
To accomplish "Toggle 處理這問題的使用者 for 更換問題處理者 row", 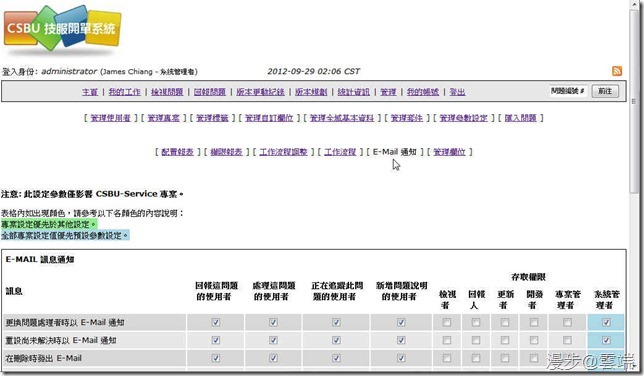I will tap(273, 323).
